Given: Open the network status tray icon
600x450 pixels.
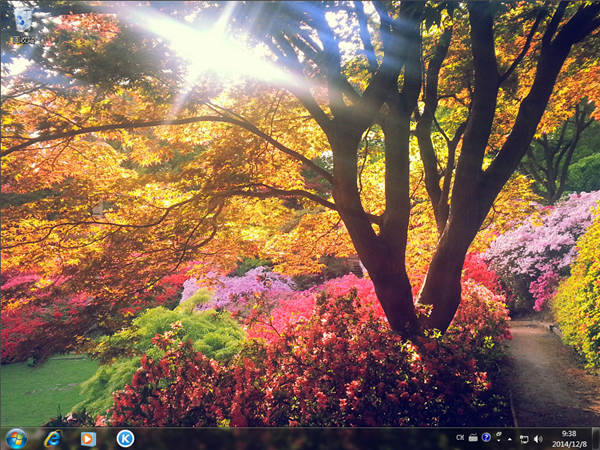Looking at the screenshot, I should 523,439.
